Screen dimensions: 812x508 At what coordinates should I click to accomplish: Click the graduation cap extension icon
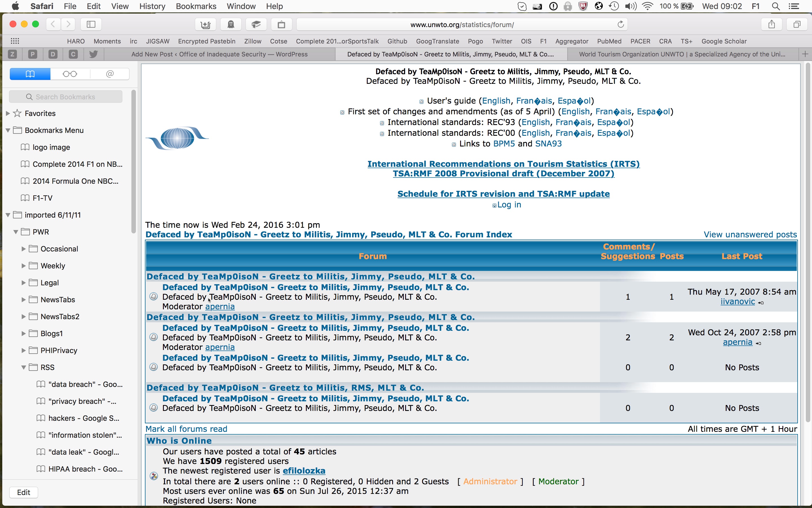[x=256, y=24]
